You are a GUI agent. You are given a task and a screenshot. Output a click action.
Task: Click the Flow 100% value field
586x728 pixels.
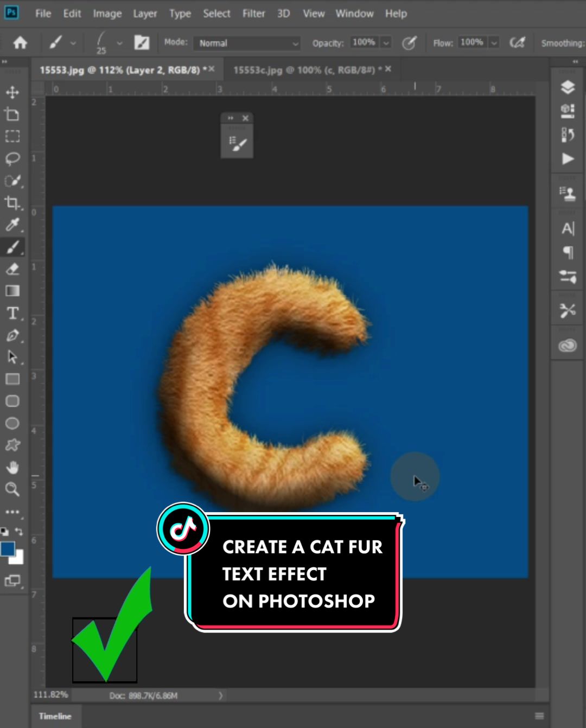pos(471,42)
